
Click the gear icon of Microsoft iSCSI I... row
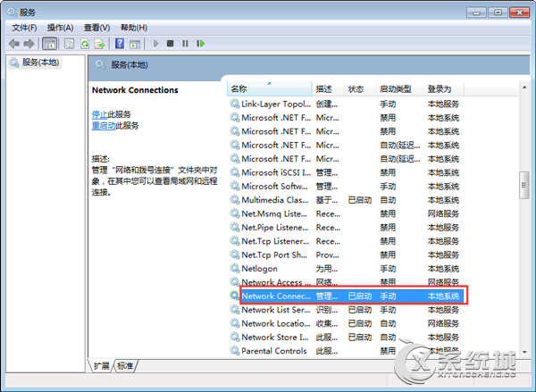234,172
